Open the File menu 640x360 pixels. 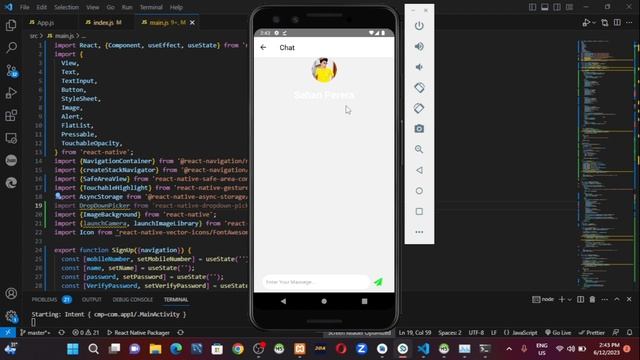[24, 7]
